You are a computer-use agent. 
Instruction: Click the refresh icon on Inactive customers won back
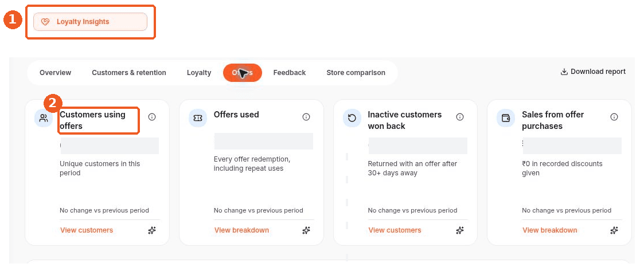click(352, 118)
